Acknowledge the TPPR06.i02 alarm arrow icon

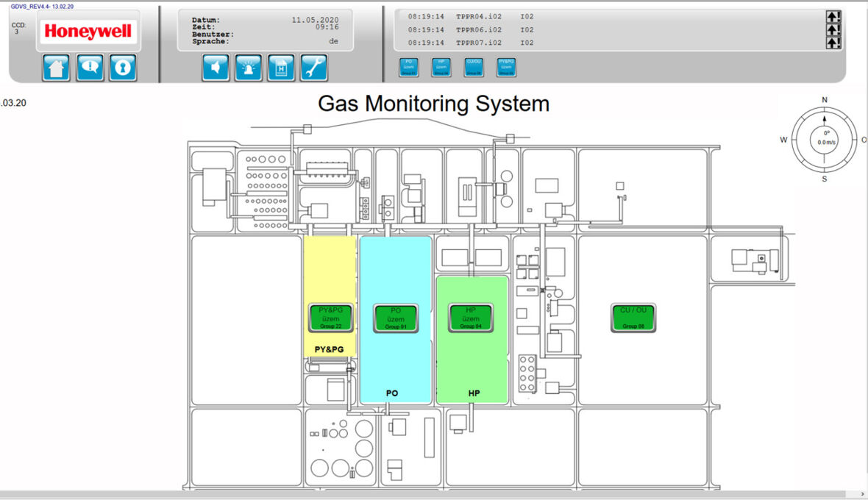click(833, 30)
